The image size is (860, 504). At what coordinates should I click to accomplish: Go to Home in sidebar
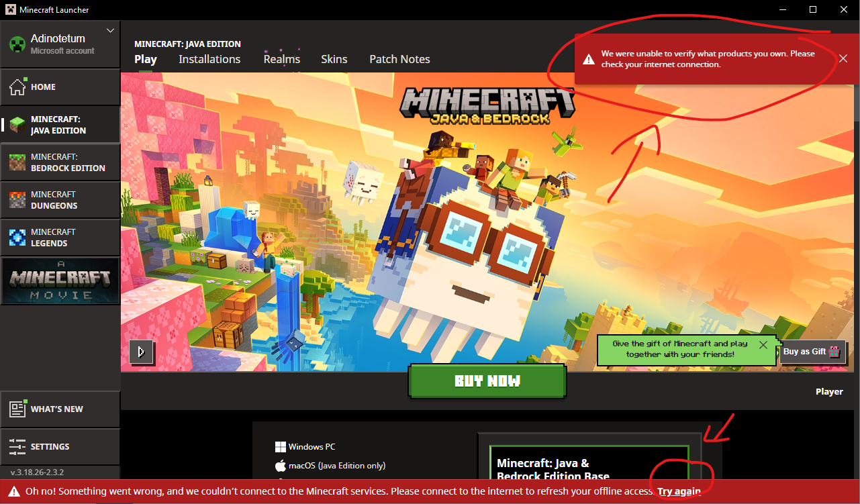click(60, 87)
